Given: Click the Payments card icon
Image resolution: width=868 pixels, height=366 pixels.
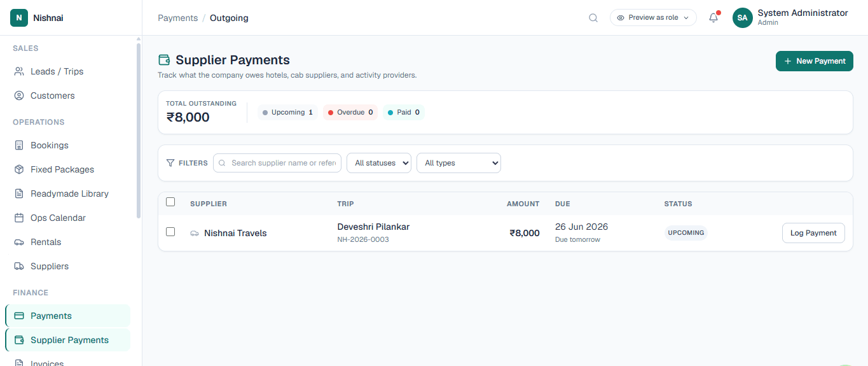Looking at the screenshot, I should tap(19, 316).
